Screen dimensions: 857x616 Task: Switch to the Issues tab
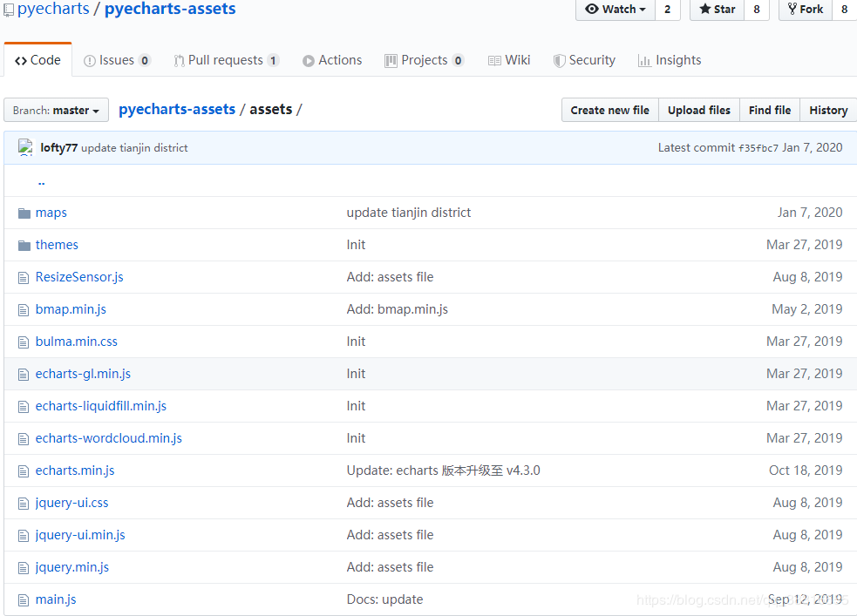(x=117, y=60)
